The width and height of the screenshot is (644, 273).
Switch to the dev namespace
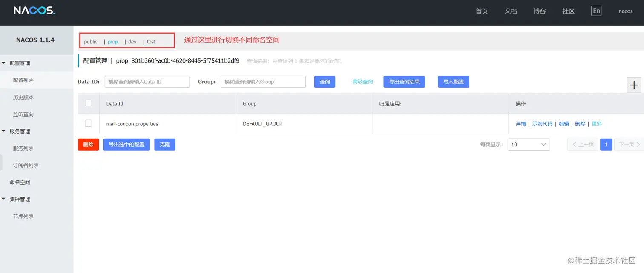[132, 42]
